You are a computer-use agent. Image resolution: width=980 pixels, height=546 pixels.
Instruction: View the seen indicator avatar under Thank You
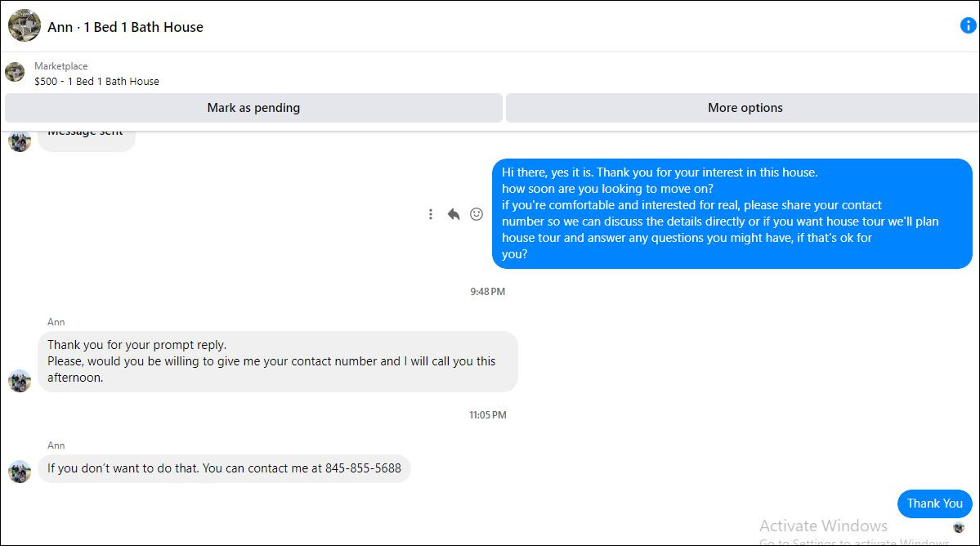tap(959, 528)
